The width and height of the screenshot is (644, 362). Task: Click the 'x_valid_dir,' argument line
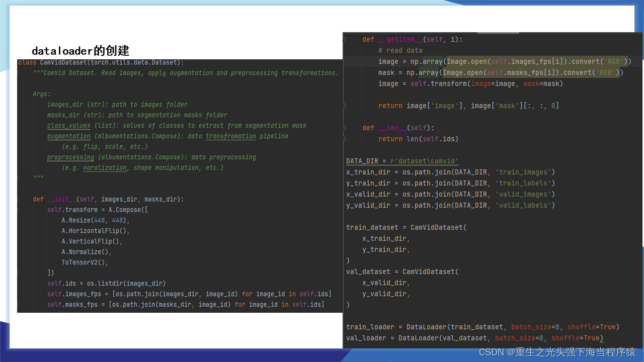click(x=386, y=283)
